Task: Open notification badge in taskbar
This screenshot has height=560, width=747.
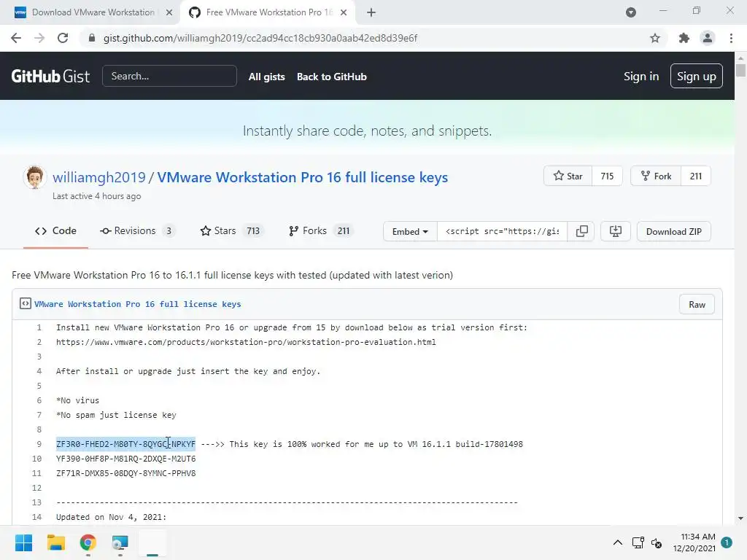Action: 727,542
